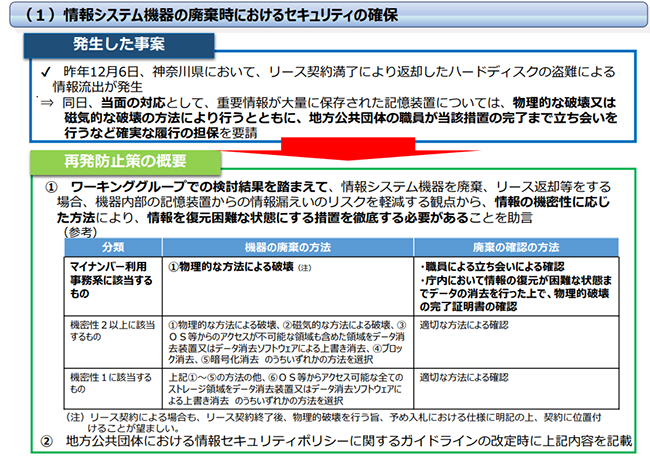Click item ② '地方公共団体における情報セキュリティポリシー'

coord(349,441)
